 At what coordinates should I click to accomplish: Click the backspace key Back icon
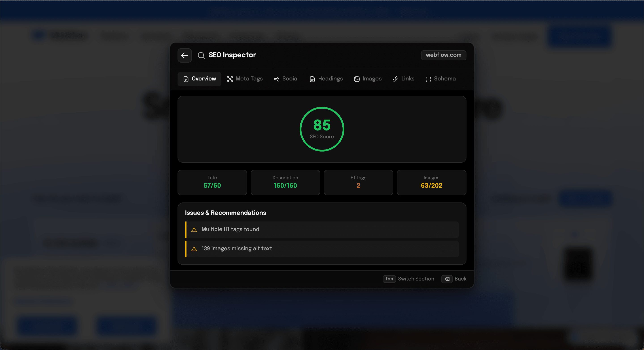click(x=447, y=279)
